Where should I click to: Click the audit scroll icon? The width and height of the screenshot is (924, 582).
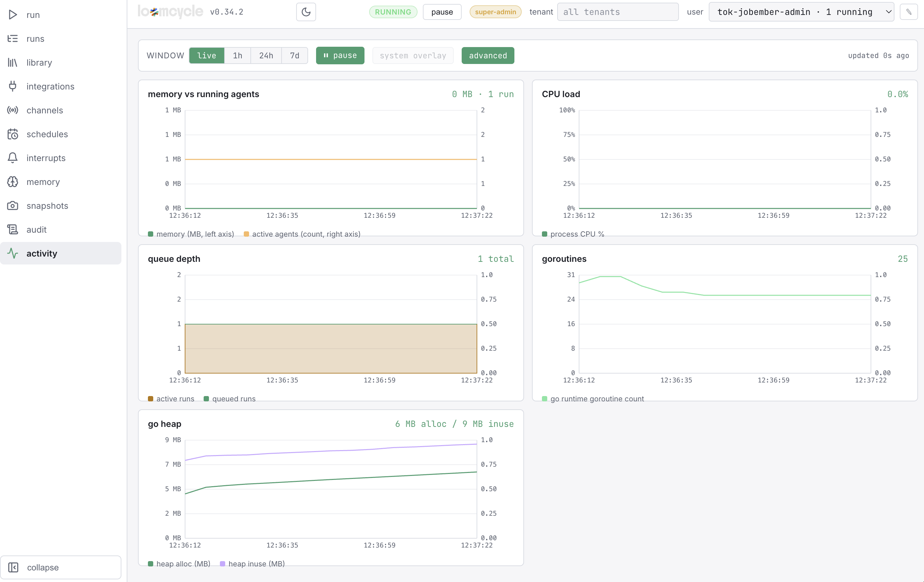13,230
